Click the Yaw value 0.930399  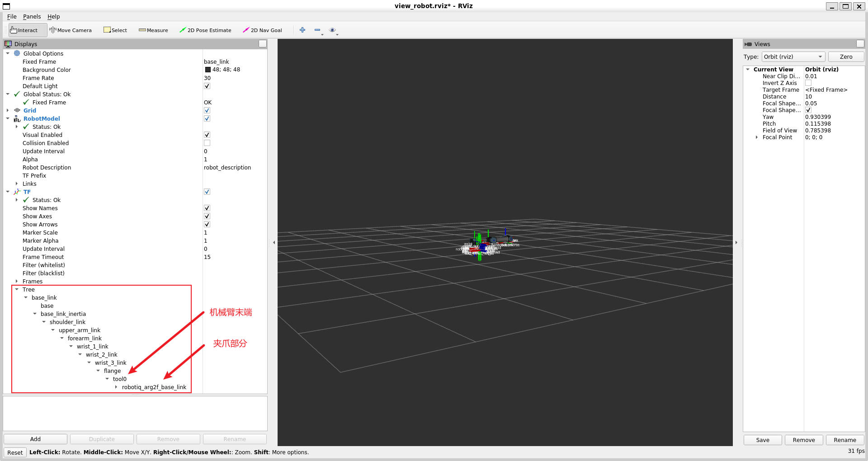click(x=818, y=117)
